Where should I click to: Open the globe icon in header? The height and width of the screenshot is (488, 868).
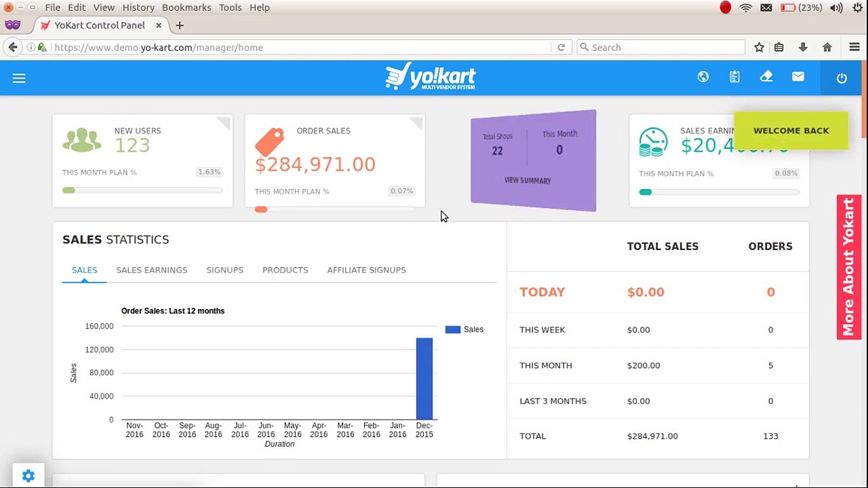[x=703, y=77]
